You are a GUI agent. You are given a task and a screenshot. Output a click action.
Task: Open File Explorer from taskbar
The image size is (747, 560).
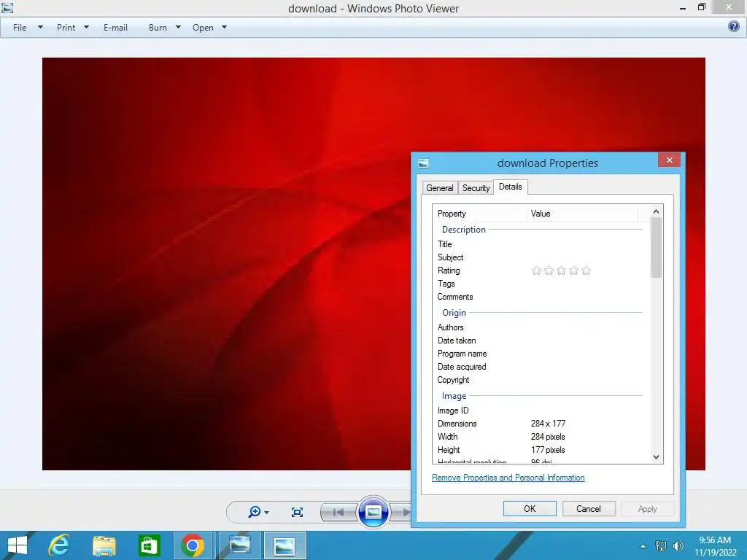[104, 545]
